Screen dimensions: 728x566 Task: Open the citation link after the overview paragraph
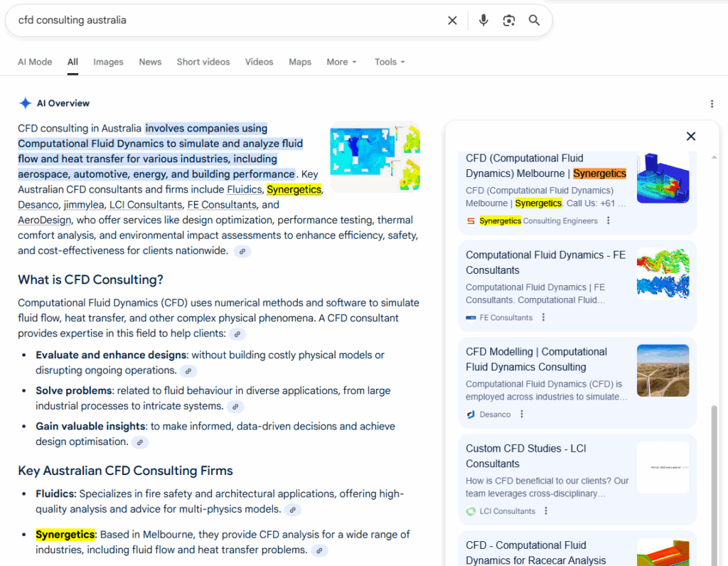click(x=242, y=251)
